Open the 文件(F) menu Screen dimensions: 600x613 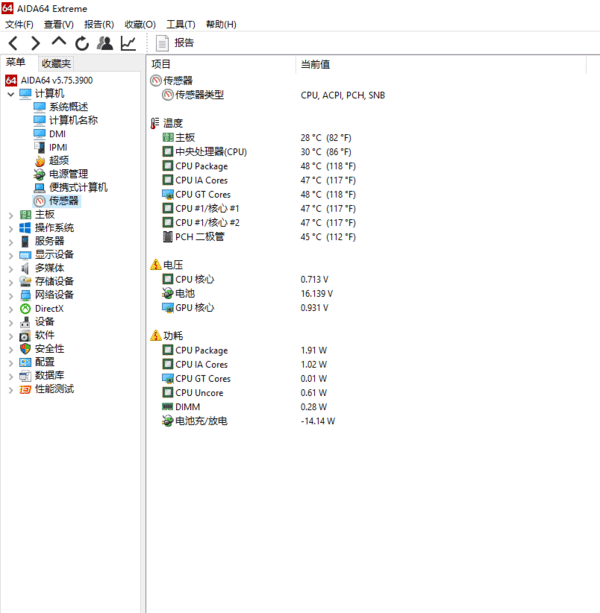point(19,24)
